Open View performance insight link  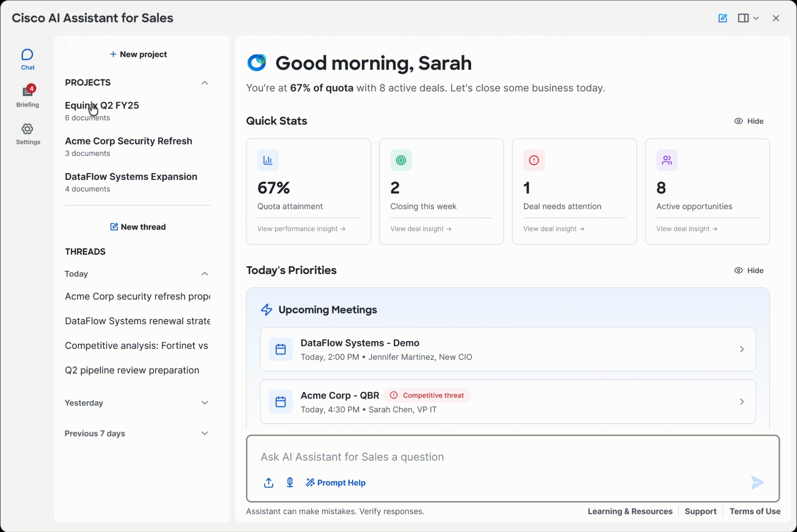(x=301, y=229)
